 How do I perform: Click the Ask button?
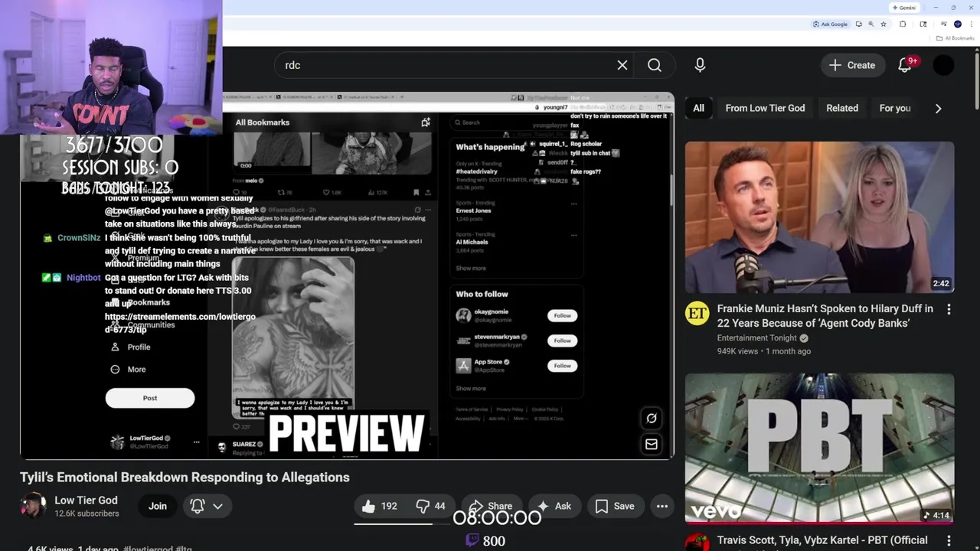click(x=554, y=506)
